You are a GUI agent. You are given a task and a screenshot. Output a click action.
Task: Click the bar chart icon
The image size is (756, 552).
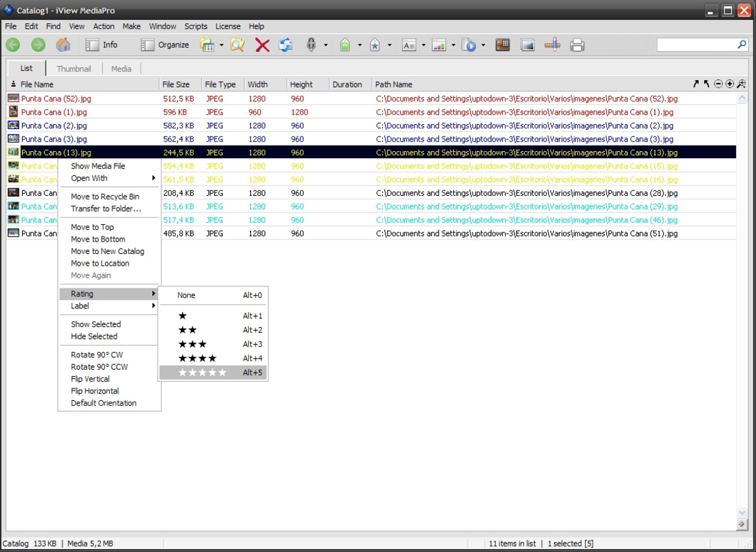(439, 46)
